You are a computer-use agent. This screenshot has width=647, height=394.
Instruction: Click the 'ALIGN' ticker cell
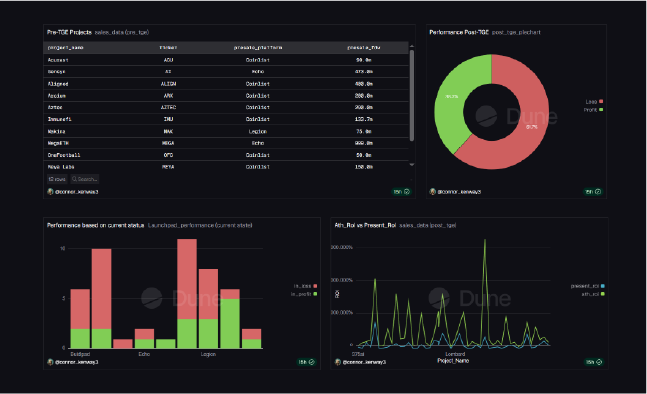pyautogui.click(x=168, y=84)
